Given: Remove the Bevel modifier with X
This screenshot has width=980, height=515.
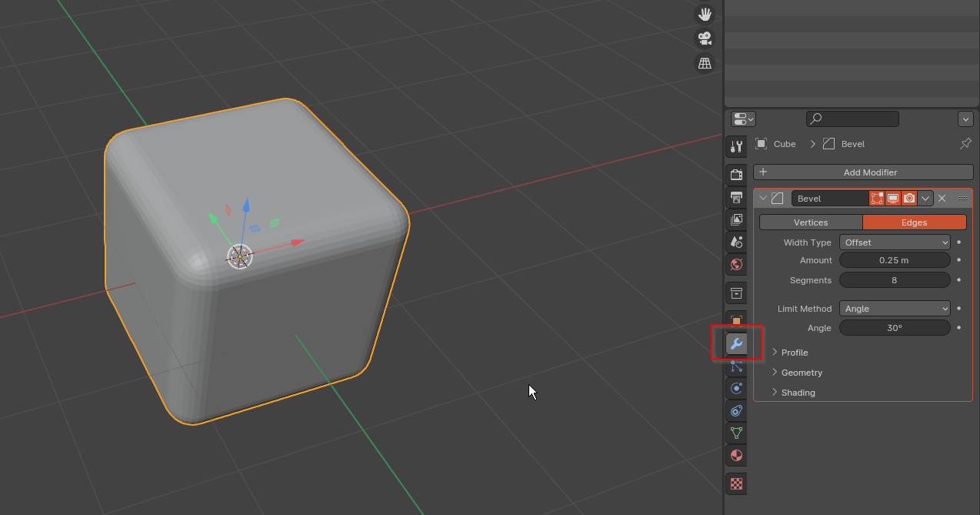Looking at the screenshot, I should pos(942,199).
